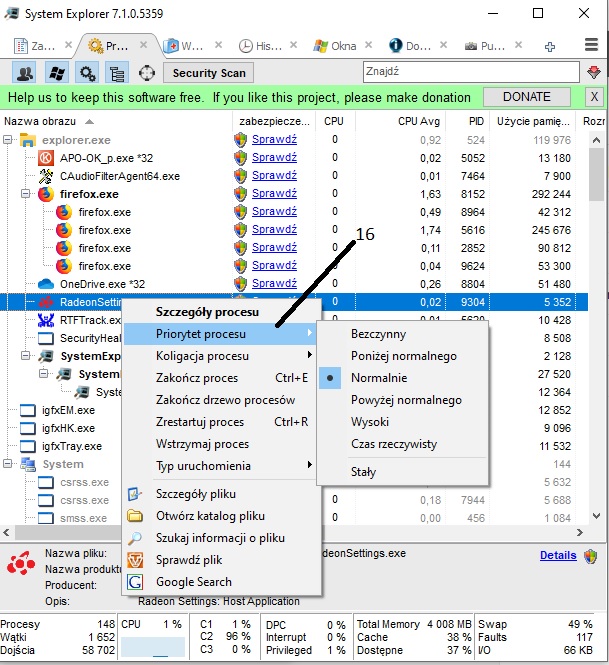609x665 pixels.
Task: Click the Google Search G icon
Action: click(135, 582)
